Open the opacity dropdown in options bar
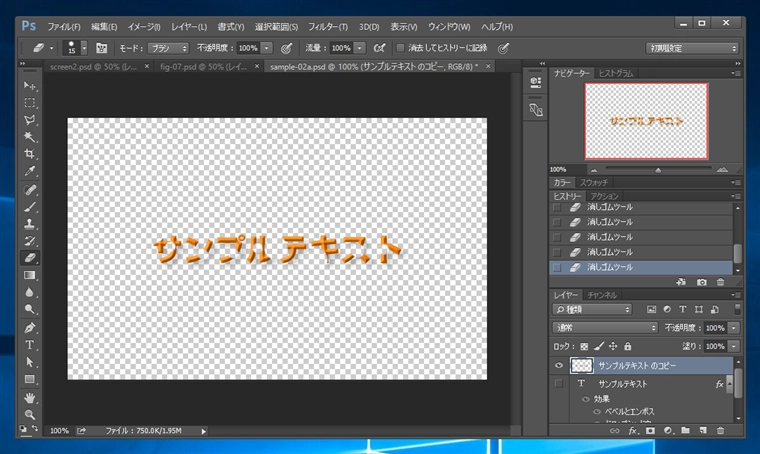The width and height of the screenshot is (760, 454). [x=267, y=48]
